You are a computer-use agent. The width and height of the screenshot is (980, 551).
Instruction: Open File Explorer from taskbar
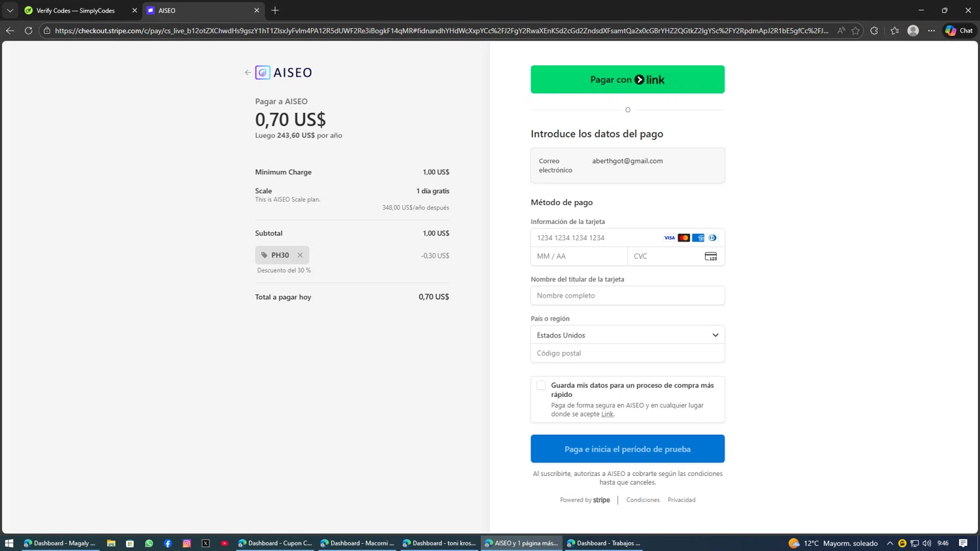coord(111,543)
